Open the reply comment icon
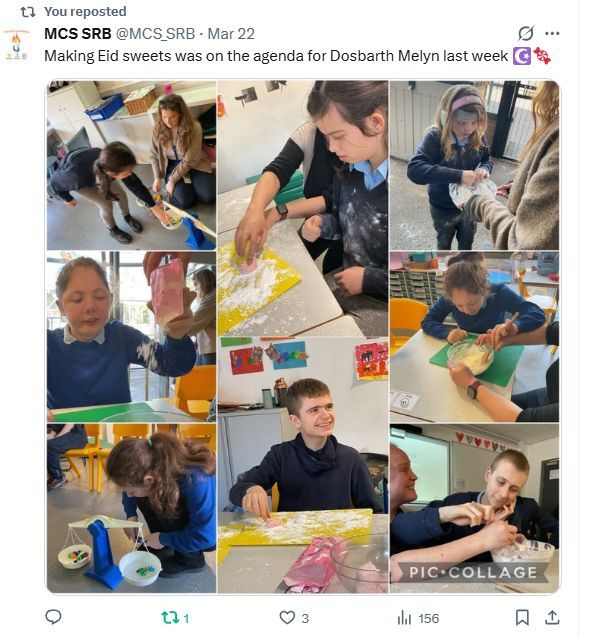The width and height of the screenshot is (589, 637). coord(53,617)
